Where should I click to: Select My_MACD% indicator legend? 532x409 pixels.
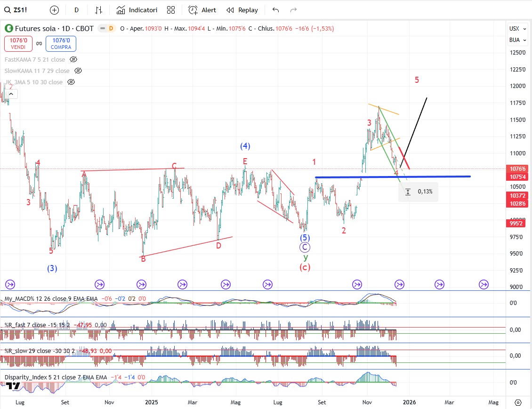[x=51, y=299]
